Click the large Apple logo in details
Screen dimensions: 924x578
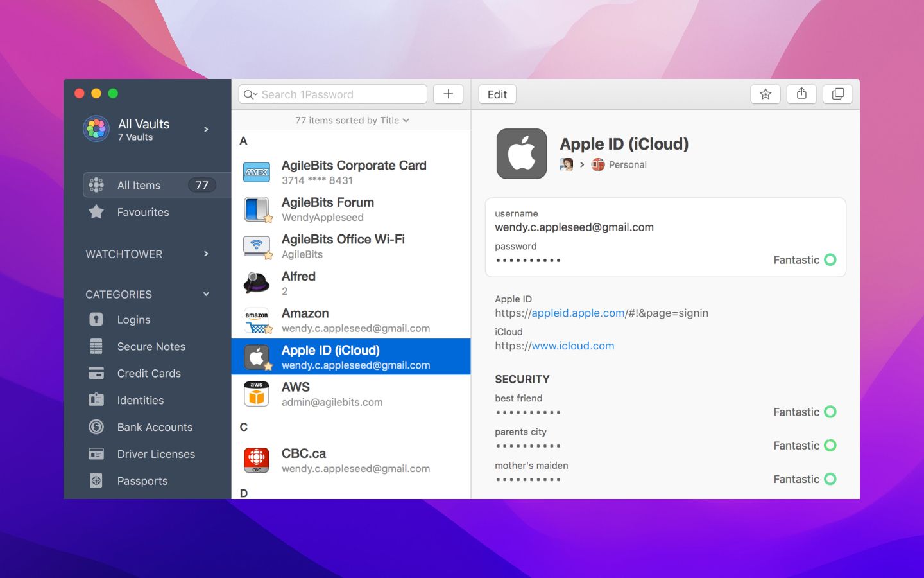pyautogui.click(x=522, y=154)
